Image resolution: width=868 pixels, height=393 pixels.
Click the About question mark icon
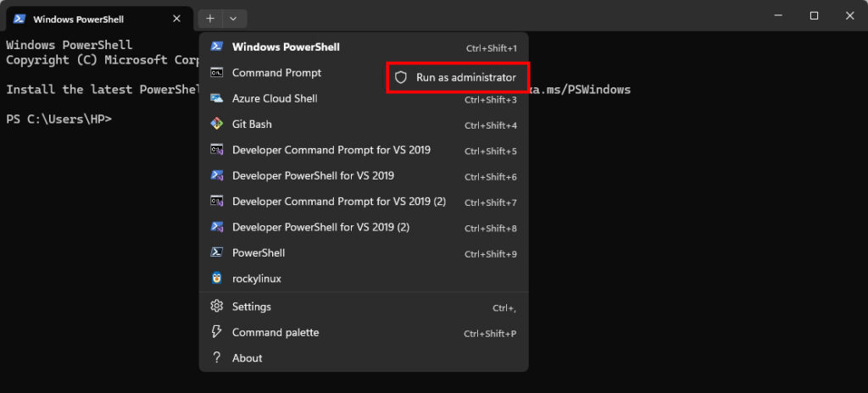tap(216, 357)
